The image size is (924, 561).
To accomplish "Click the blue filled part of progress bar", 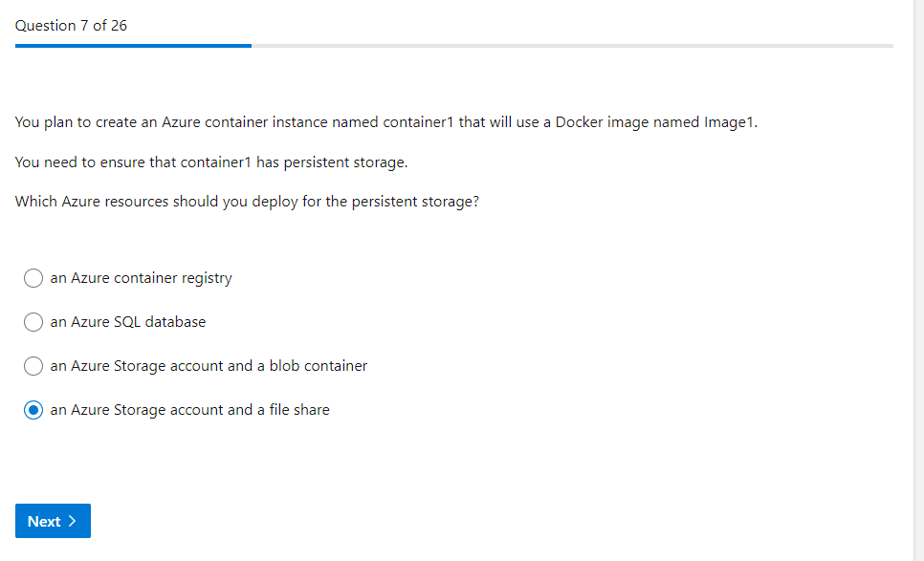I will pyautogui.click(x=133, y=45).
